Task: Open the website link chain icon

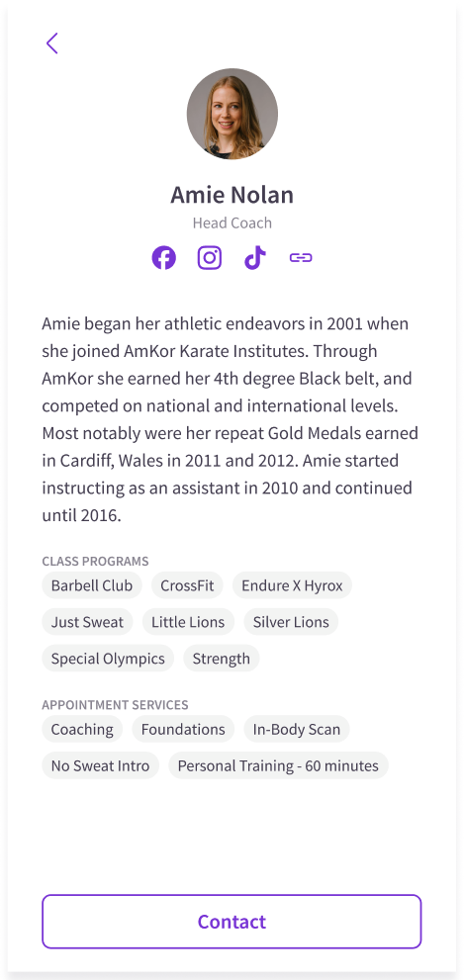Action: coord(301,257)
